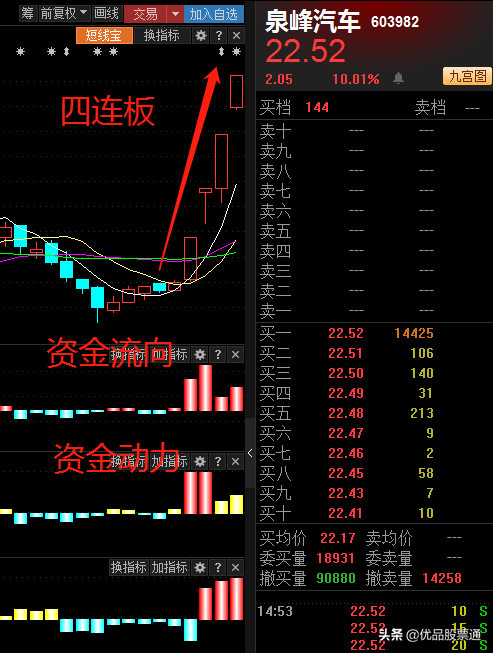Click the 筹 chip distribution button
The height and width of the screenshot is (653, 493).
pyautogui.click(x=27, y=14)
